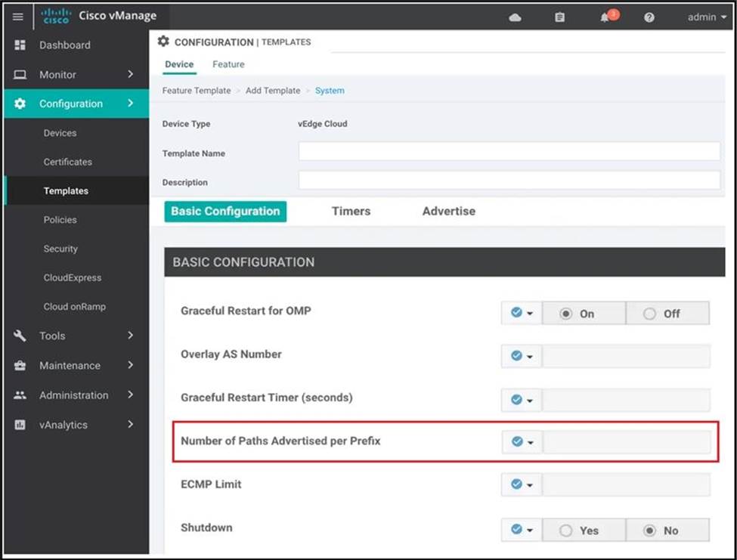
Task: Open the tasks clipboard icon
Action: [x=559, y=17]
